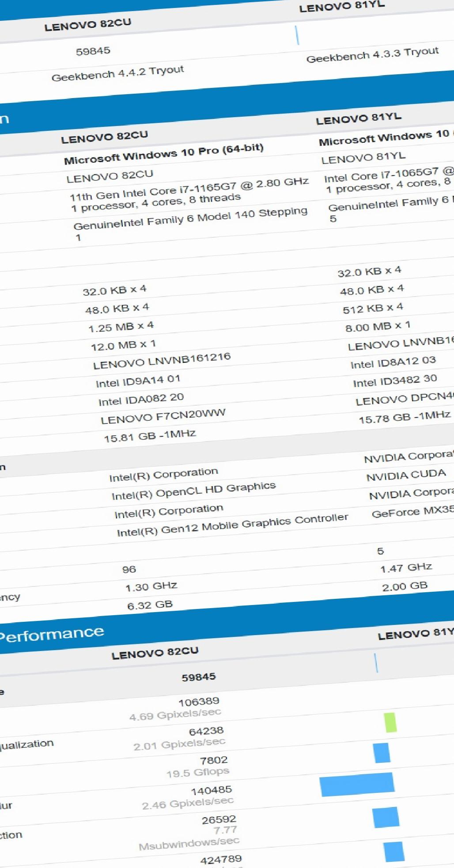Click the 'Intel IDA082 20' value

[141, 400]
